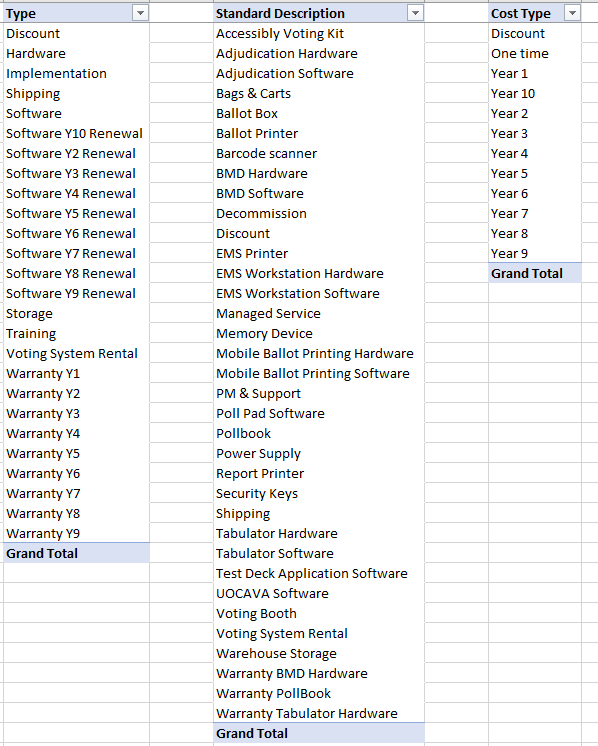Click the Year 5 cell

pos(535,173)
